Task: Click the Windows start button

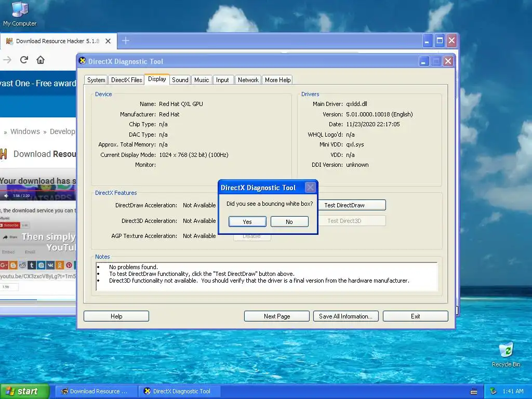Action: (x=24, y=391)
